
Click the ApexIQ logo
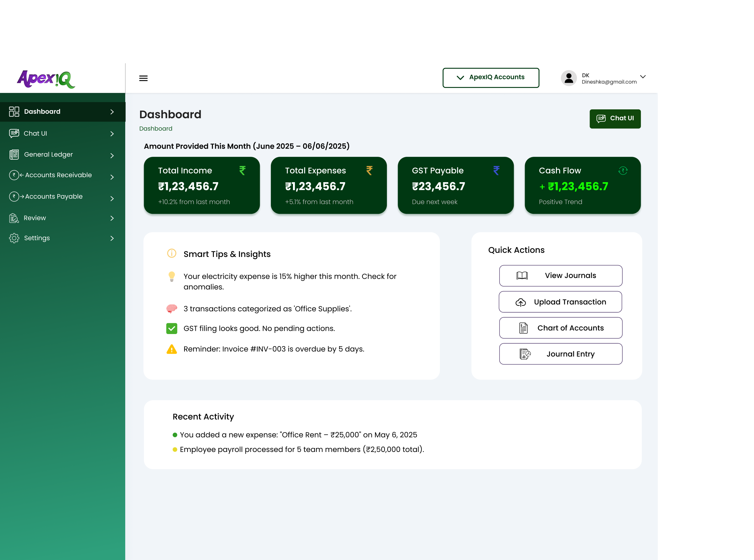click(46, 79)
